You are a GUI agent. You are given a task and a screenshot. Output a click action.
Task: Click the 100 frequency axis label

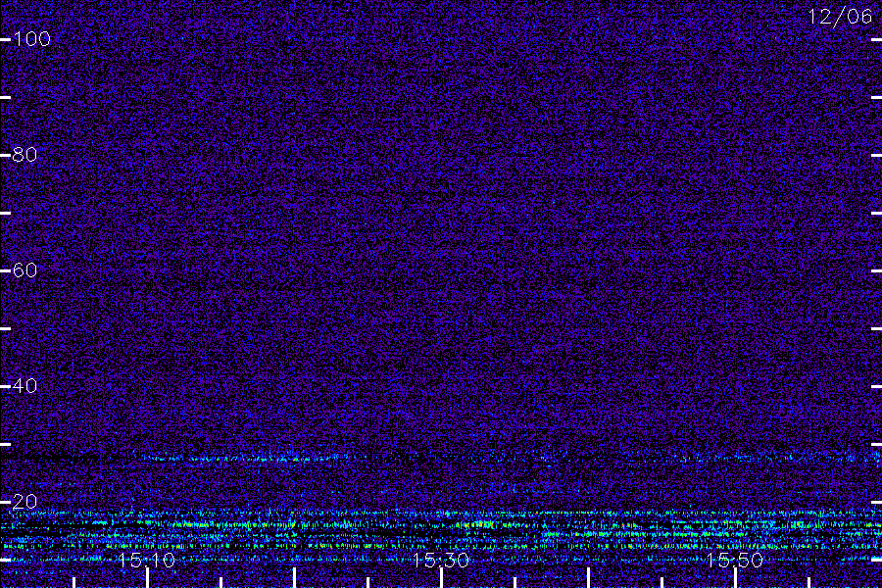tap(31, 39)
